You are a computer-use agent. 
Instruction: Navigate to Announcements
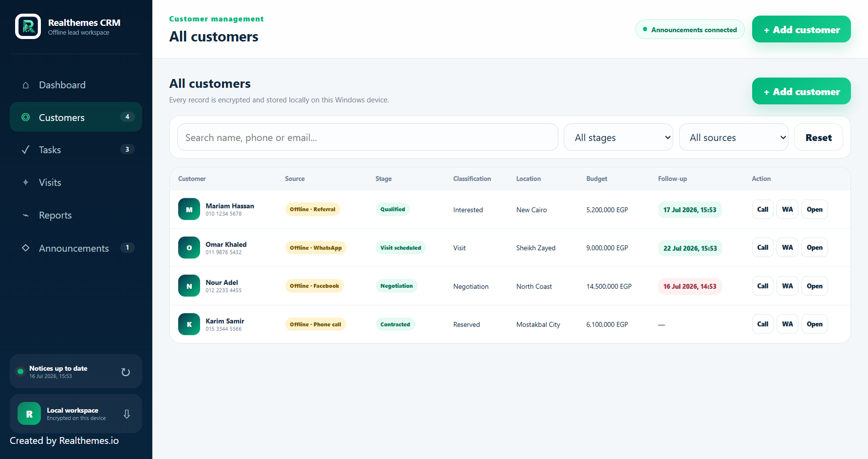click(x=76, y=248)
